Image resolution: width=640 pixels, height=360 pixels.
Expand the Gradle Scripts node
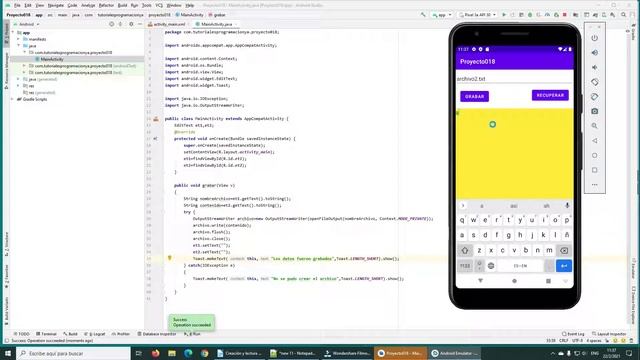13,99
